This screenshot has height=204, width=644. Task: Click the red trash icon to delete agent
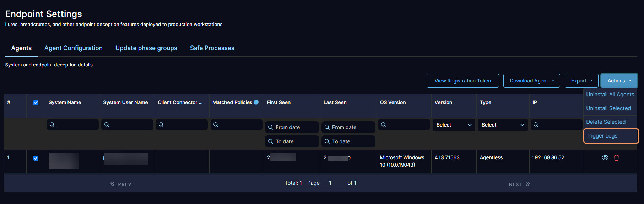(x=616, y=158)
